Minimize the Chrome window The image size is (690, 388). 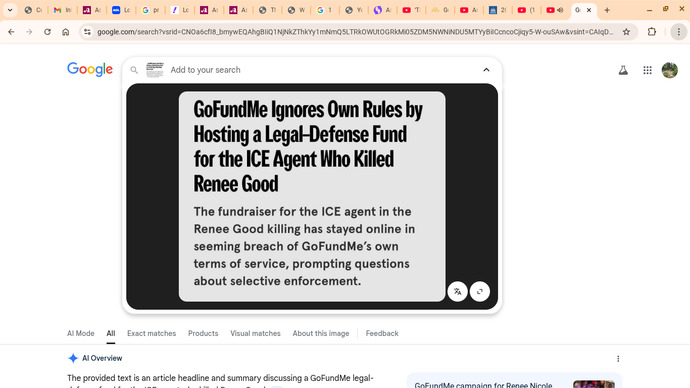coord(649,10)
